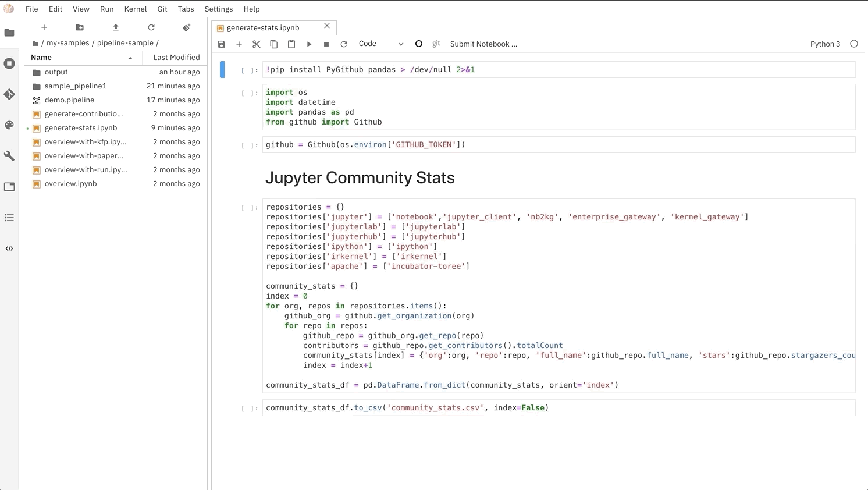This screenshot has width=868, height=490.
Task: Click into the repositories code cell
Action: (559, 296)
